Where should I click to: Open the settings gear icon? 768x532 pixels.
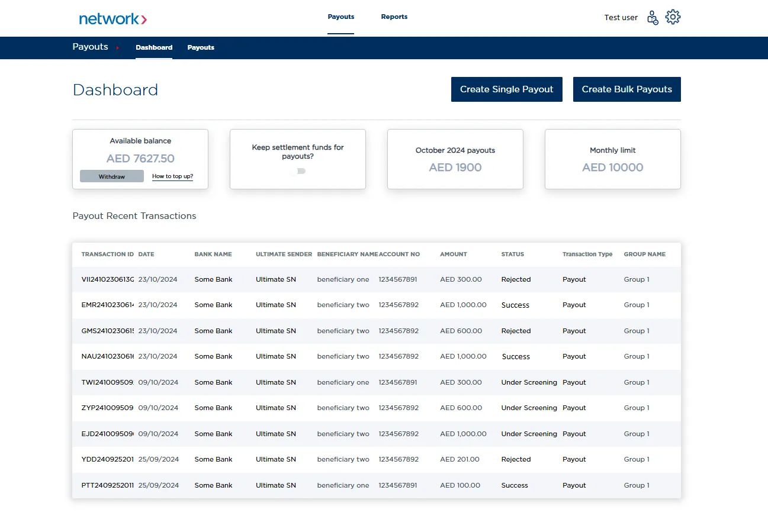point(673,17)
